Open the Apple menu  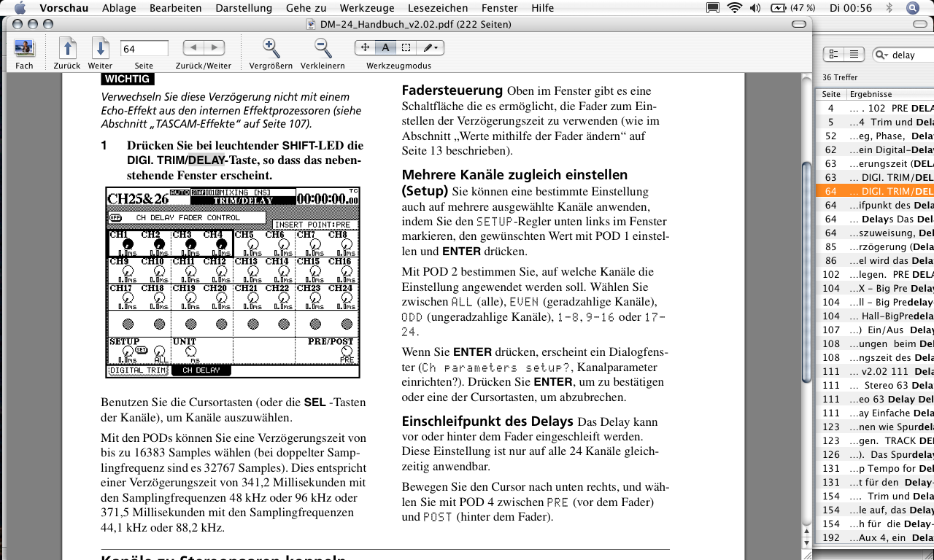pos(20,8)
